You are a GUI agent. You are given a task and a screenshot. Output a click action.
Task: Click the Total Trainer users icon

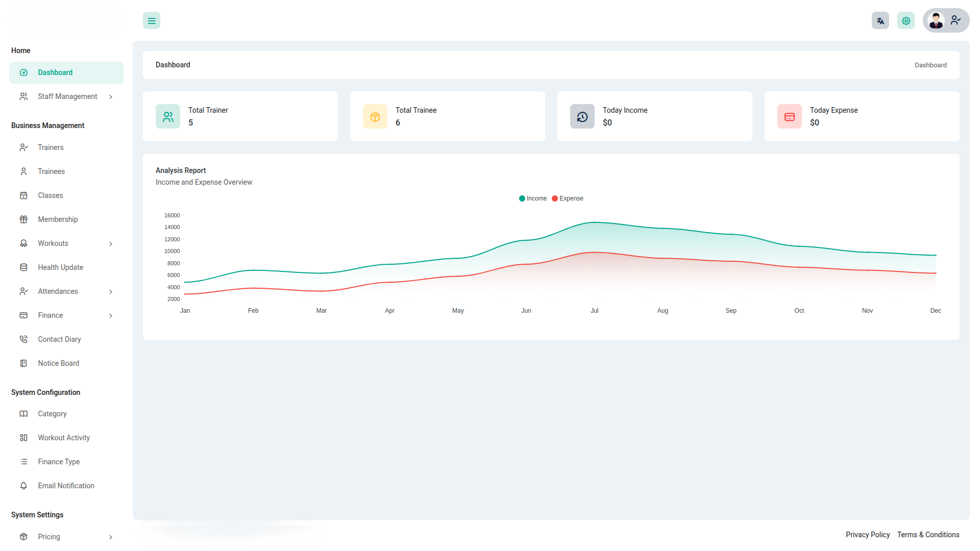click(168, 117)
